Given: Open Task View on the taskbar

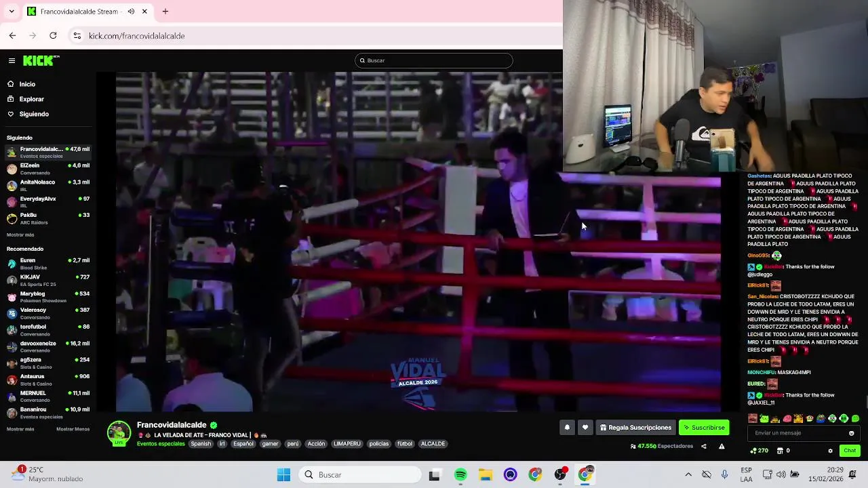Looking at the screenshot, I should pyautogui.click(x=434, y=474).
